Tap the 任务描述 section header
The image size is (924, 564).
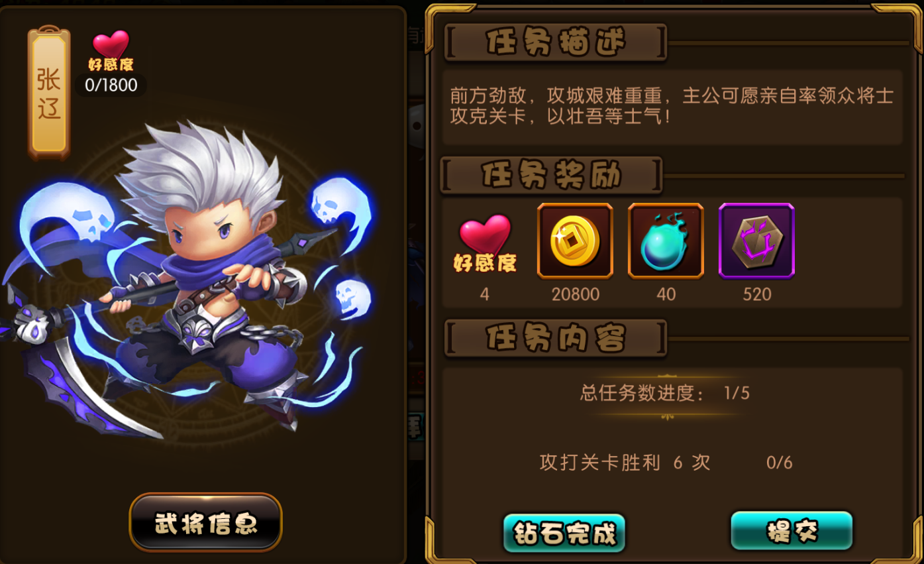point(556,42)
